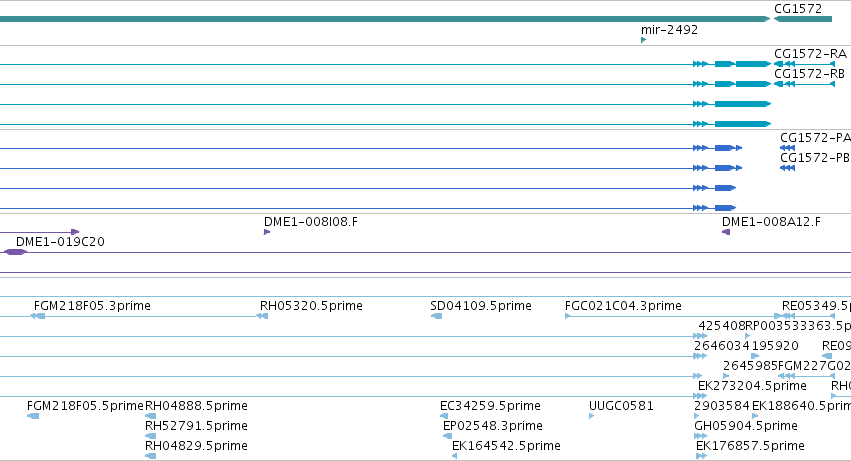Select the thick exon glyph below DME1-019C20
Screen dimensions: 851x461
point(15,252)
